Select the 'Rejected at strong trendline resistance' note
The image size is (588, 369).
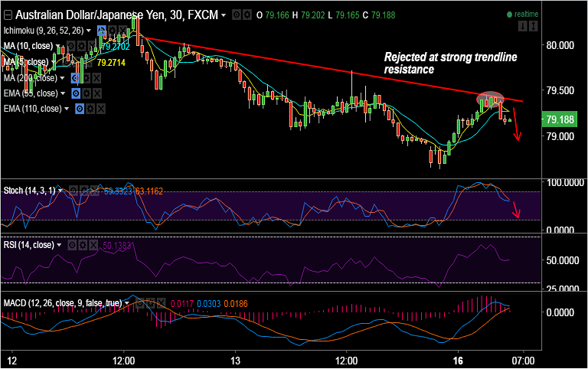(450, 63)
